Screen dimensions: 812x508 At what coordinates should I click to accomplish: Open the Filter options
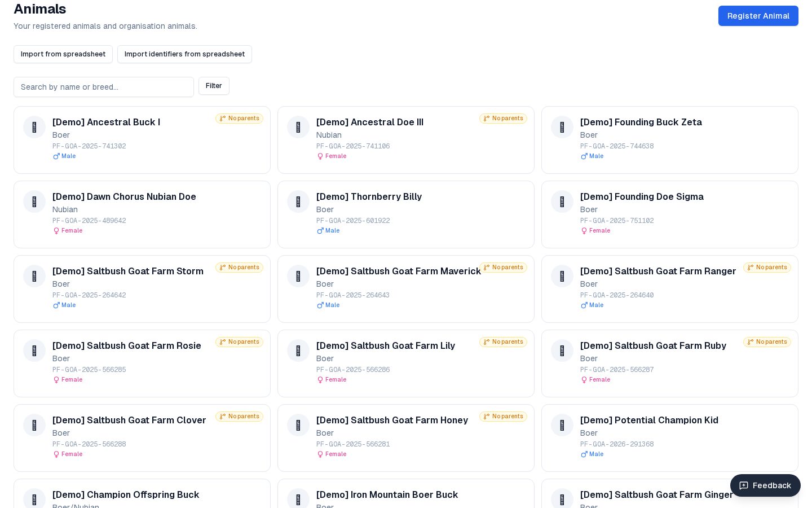[x=214, y=86]
